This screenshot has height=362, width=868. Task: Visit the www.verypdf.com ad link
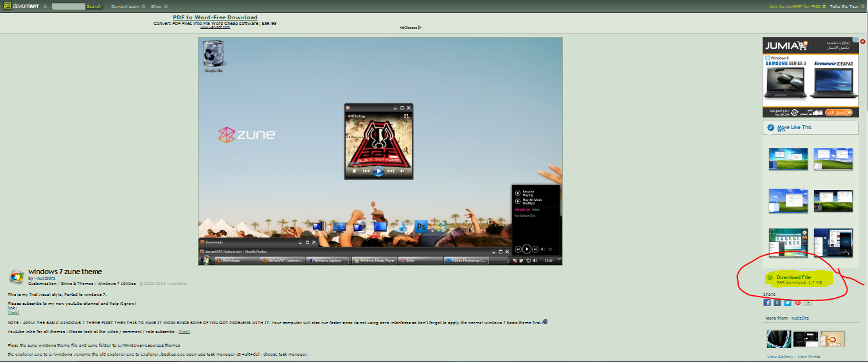click(x=215, y=28)
